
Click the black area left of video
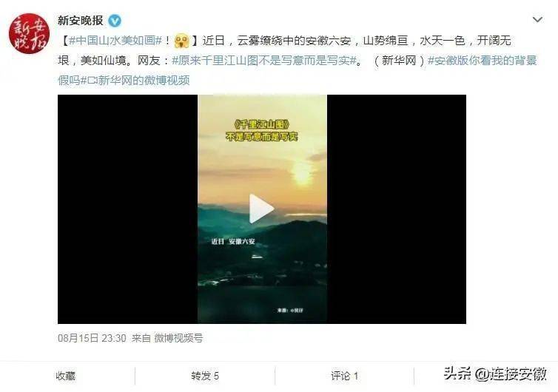(x=128, y=209)
